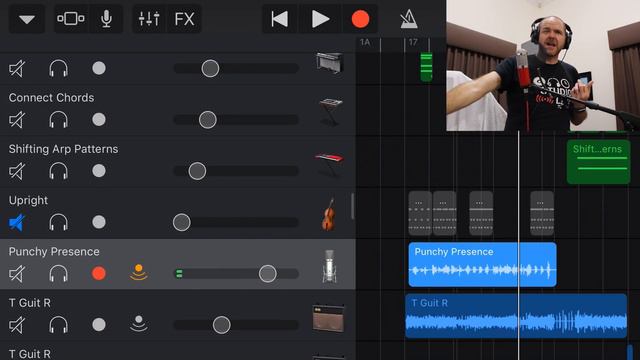
Task: Start recording with the red Record button
Action: 360,19
